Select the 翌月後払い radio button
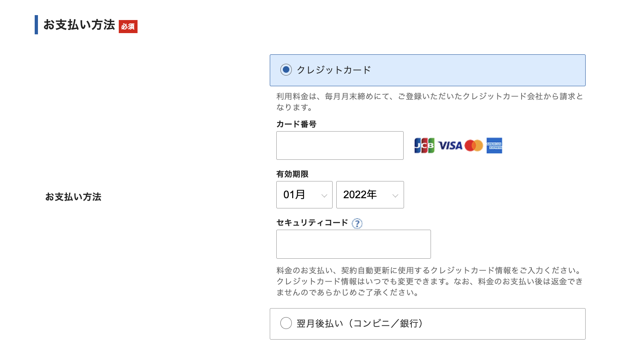 tap(286, 323)
